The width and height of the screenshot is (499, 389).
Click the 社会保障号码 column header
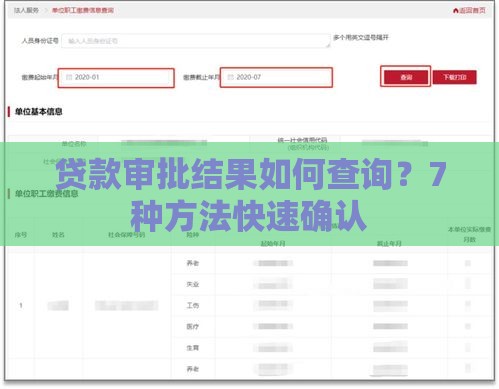(x=126, y=235)
